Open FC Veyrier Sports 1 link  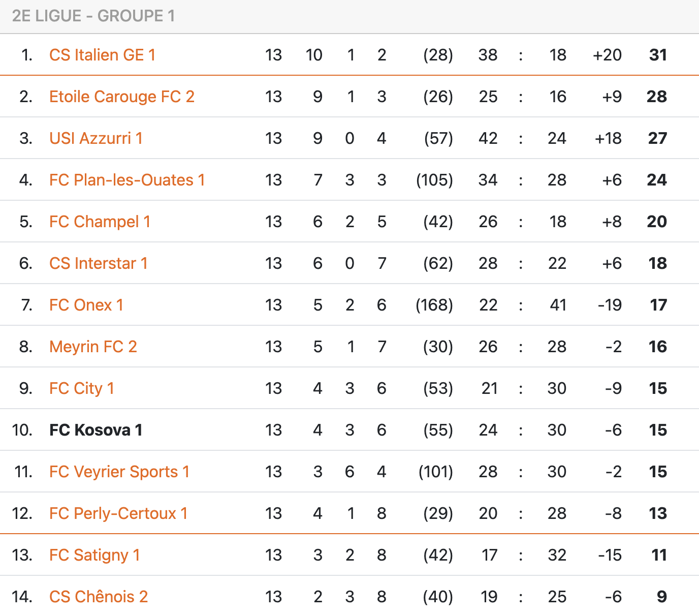click(x=119, y=472)
